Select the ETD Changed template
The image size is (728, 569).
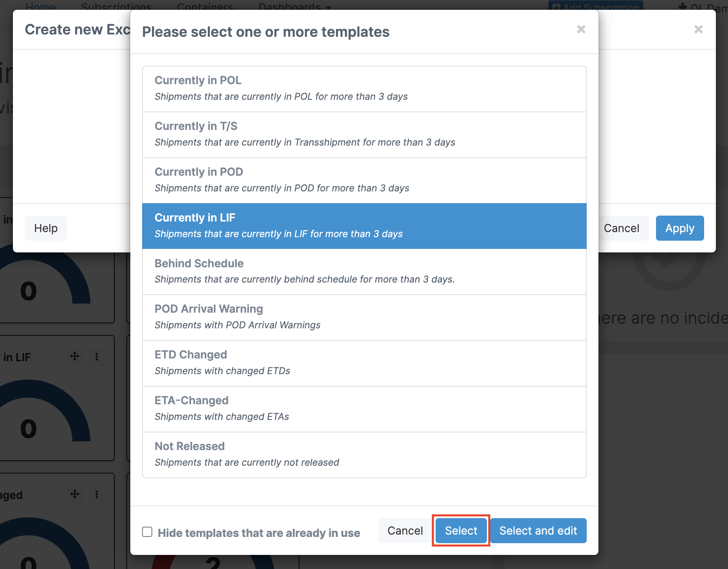point(364,363)
